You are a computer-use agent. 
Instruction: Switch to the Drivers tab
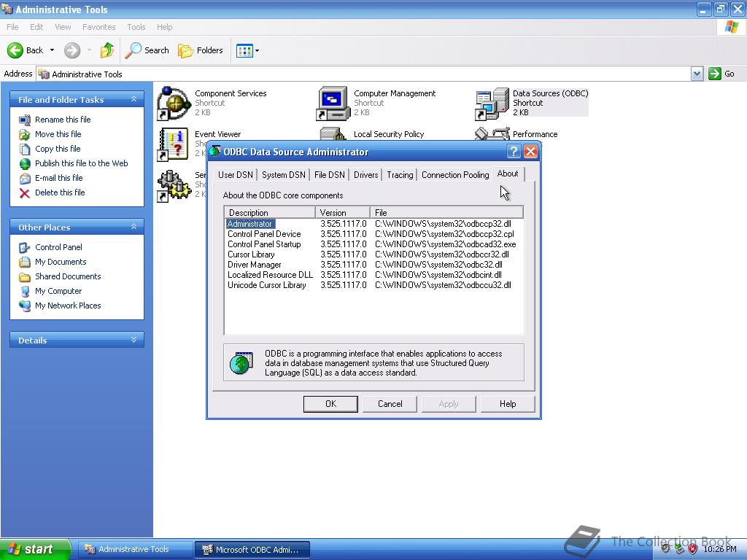coord(366,175)
